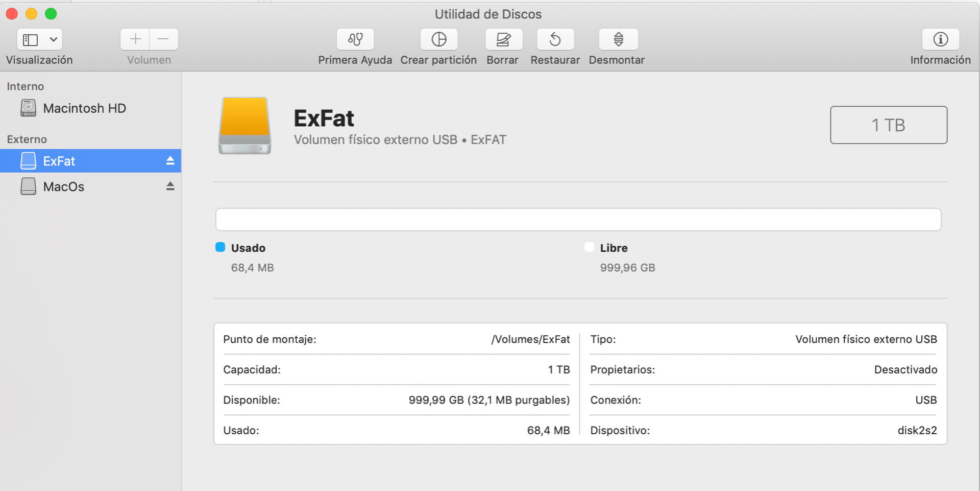Click the disk usage bar
The height and width of the screenshot is (491, 980).
click(x=578, y=220)
